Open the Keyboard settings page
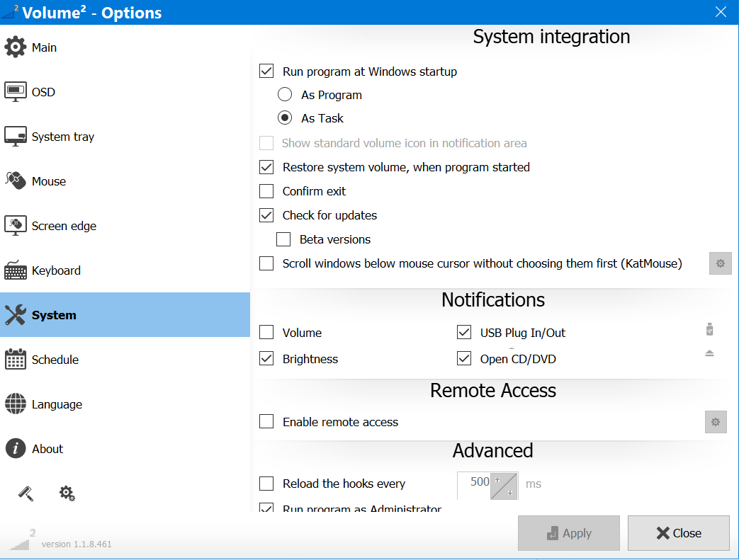739x560 pixels. (x=125, y=270)
